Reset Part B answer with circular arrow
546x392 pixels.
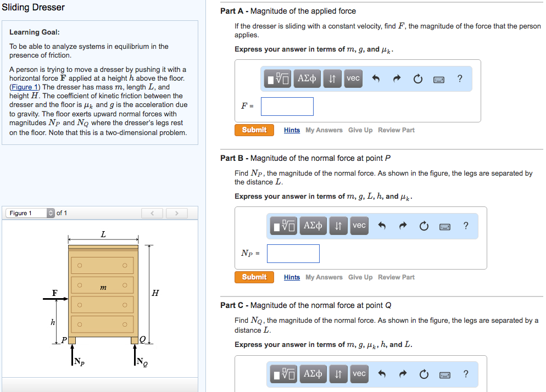click(x=424, y=226)
